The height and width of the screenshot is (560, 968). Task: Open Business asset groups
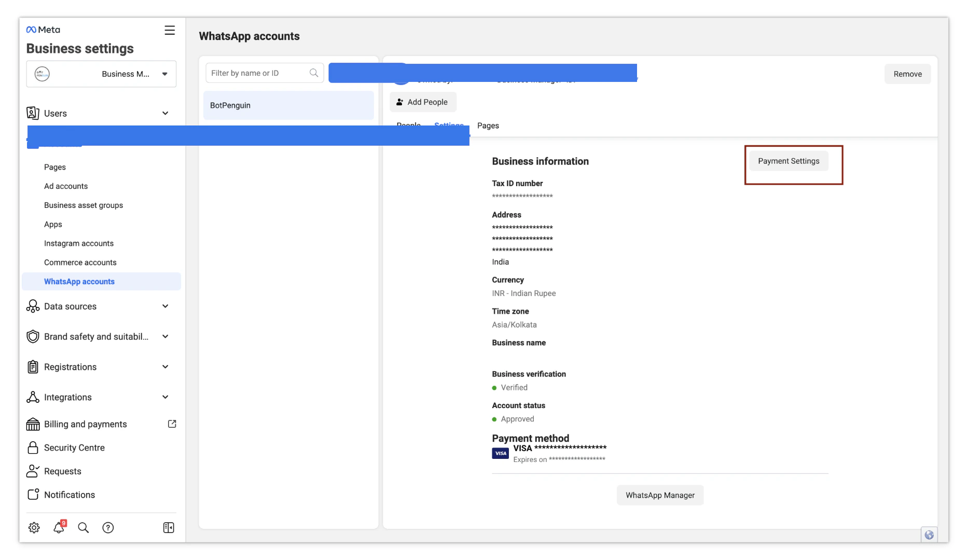(x=84, y=205)
